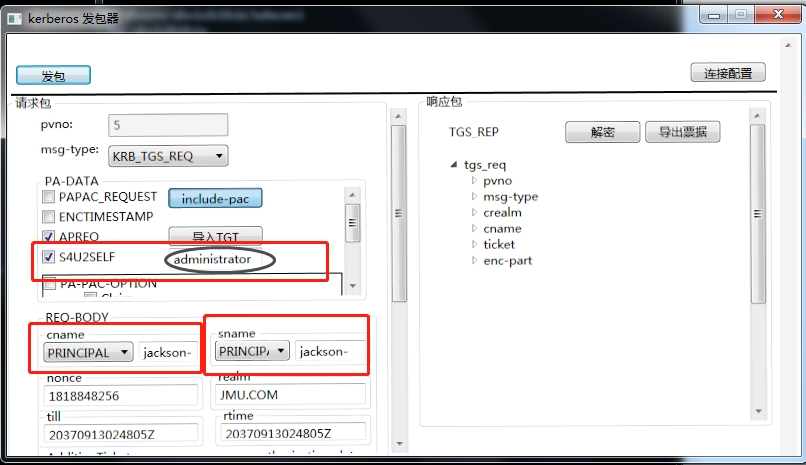Viewport: 806px width, 465px height.
Task: Click the 导出票据 export ticket button
Action: click(682, 133)
